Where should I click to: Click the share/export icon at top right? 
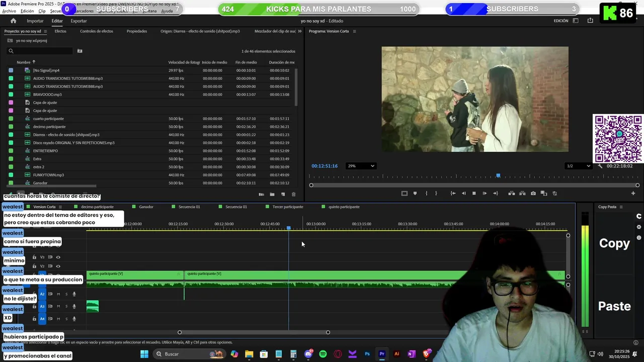coord(590,21)
